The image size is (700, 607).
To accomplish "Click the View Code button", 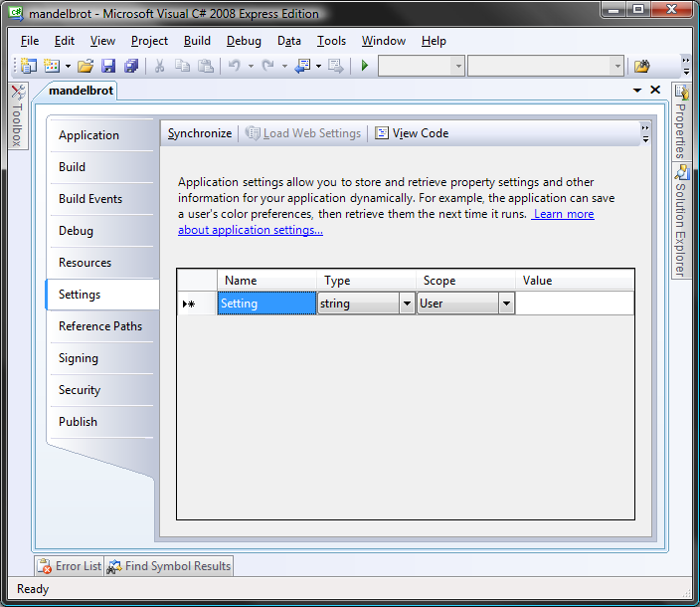I will click(412, 133).
